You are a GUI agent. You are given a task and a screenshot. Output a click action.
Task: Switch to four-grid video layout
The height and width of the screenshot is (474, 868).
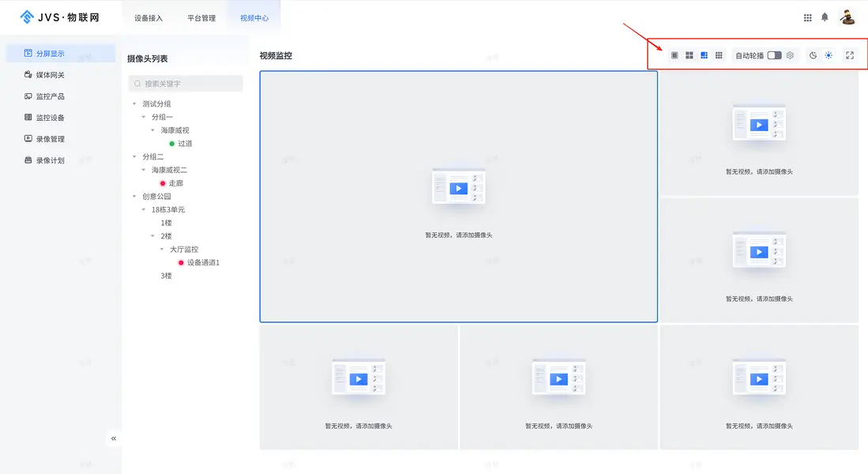coord(689,55)
